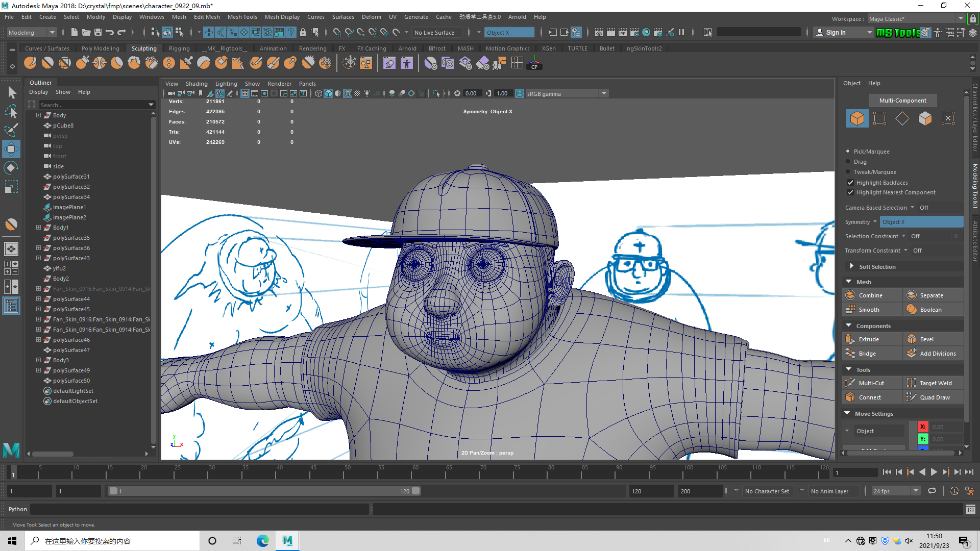Expand the Body node in the Outliner
Image resolution: width=980 pixels, height=551 pixels.
click(38, 115)
